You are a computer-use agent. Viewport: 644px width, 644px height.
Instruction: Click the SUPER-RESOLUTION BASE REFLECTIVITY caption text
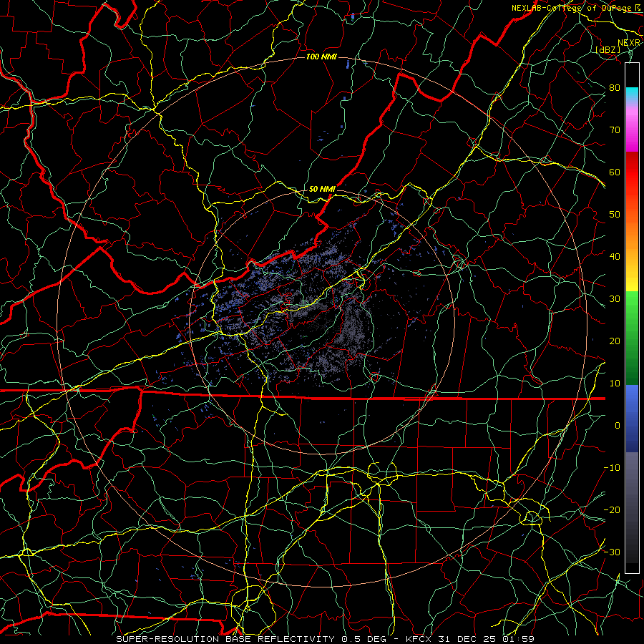point(225,639)
